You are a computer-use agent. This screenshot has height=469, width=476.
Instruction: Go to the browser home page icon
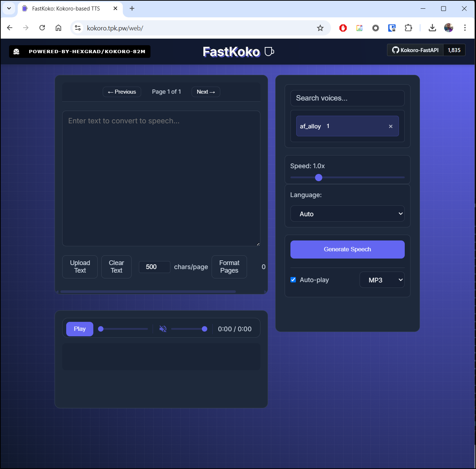[58, 28]
